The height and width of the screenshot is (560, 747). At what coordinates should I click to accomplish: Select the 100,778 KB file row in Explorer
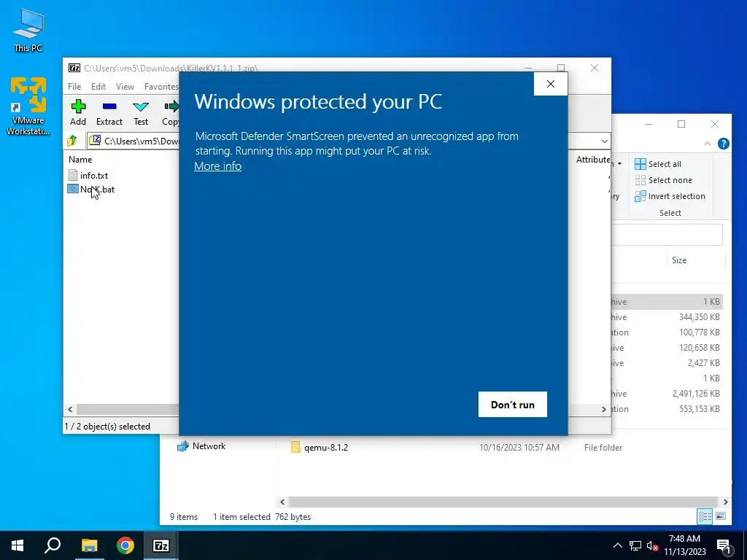(667, 332)
